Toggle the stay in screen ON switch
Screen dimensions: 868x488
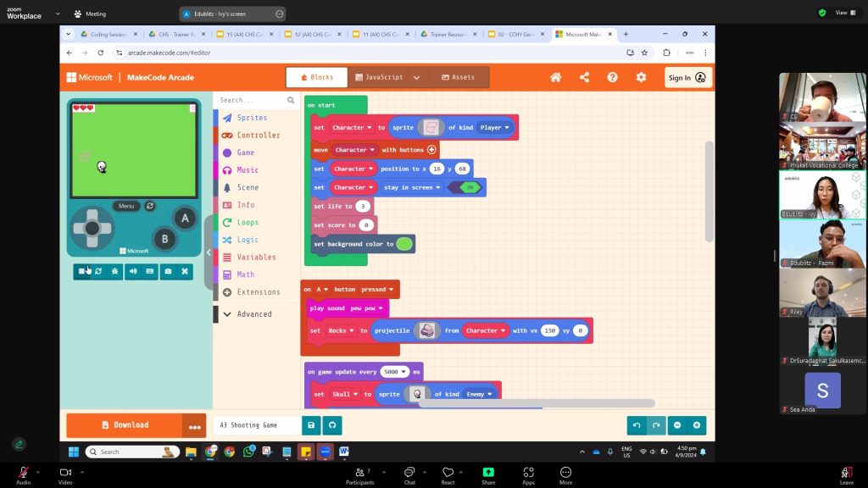click(x=465, y=187)
